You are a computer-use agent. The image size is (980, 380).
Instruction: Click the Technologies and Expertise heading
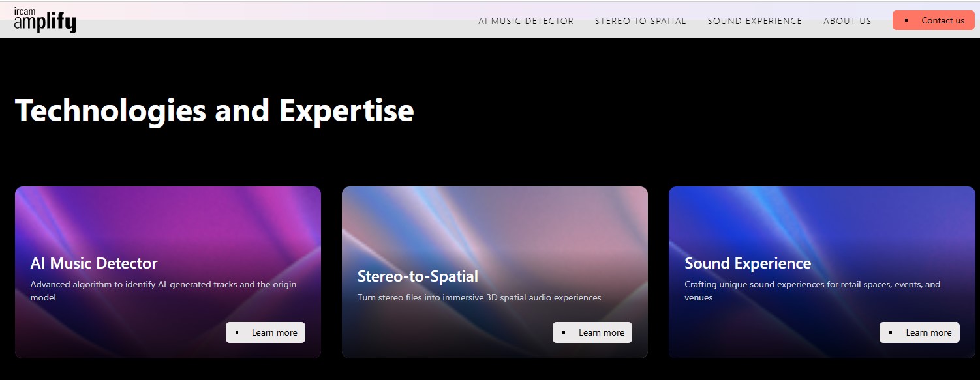(214, 110)
